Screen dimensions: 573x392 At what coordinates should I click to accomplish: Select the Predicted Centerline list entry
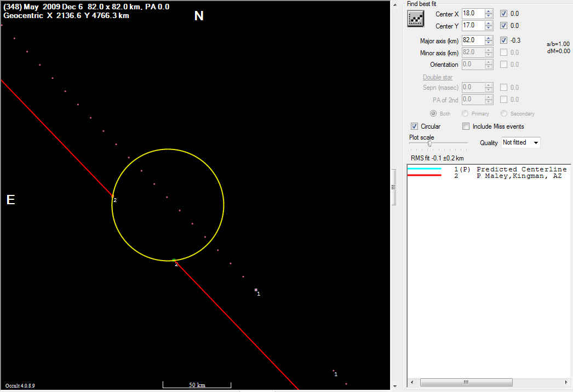tap(522, 169)
